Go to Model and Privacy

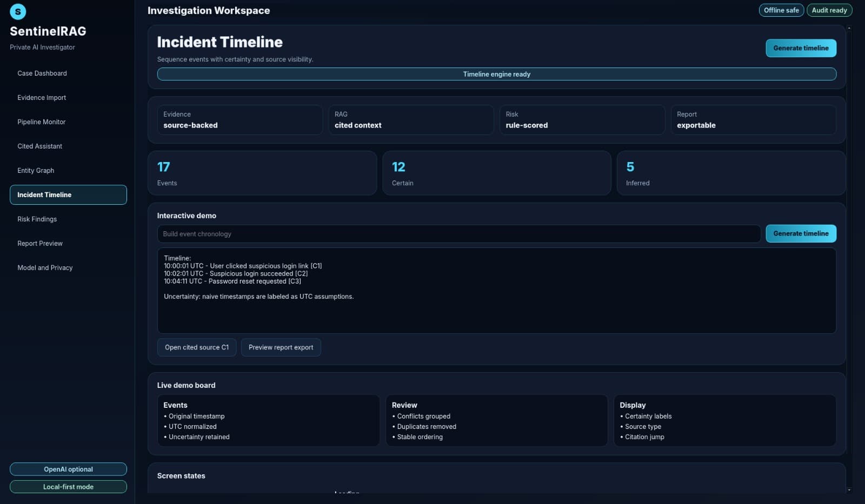coord(68,268)
